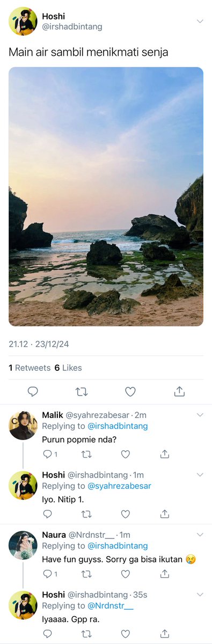Image resolution: width=212 pixels, height=644 pixels.
Task: Reply to the main tweet by Hoshi
Action: click(32, 392)
